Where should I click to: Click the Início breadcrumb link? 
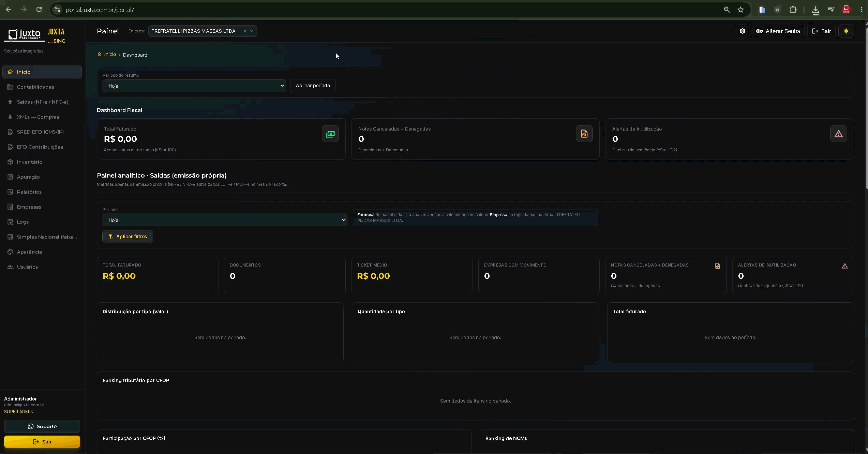click(107, 54)
